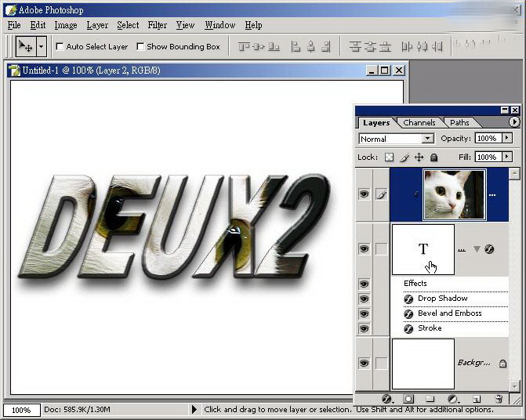
Task: Enable Auto Select Layer checkbox
Action: (x=60, y=46)
